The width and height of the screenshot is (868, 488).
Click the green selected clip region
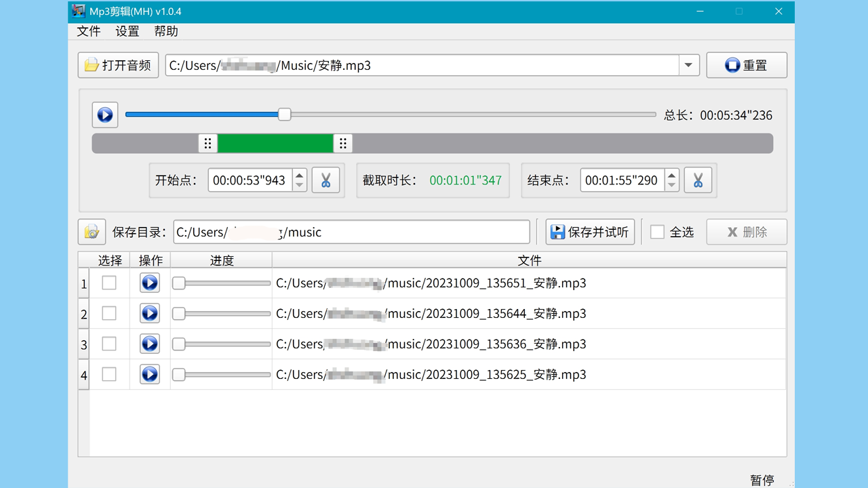point(275,143)
